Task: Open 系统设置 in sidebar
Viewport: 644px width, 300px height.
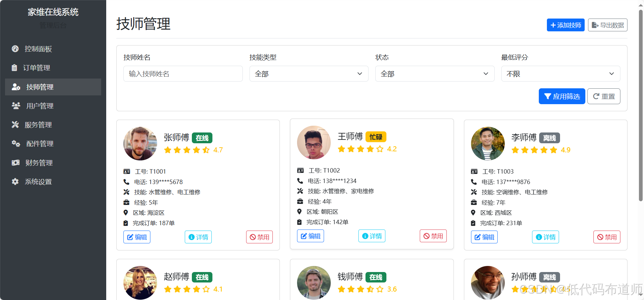Action: (53, 182)
